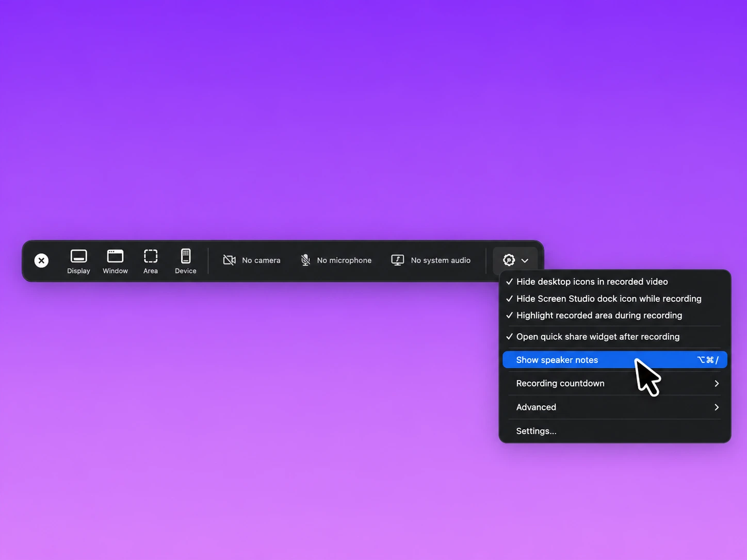Expand the Advanced submenu arrow
Screen dimensions: 747x560
tap(717, 407)
